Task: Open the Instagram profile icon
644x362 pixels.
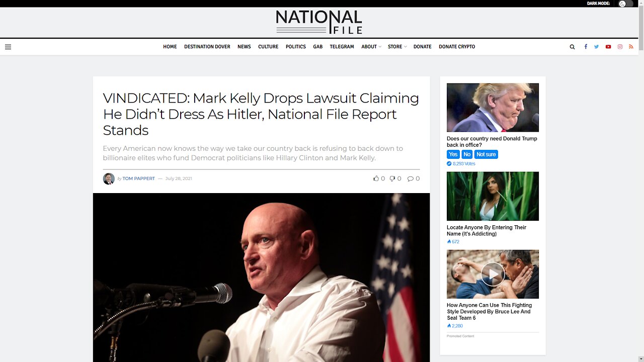Action: click(x=620, y=47)
